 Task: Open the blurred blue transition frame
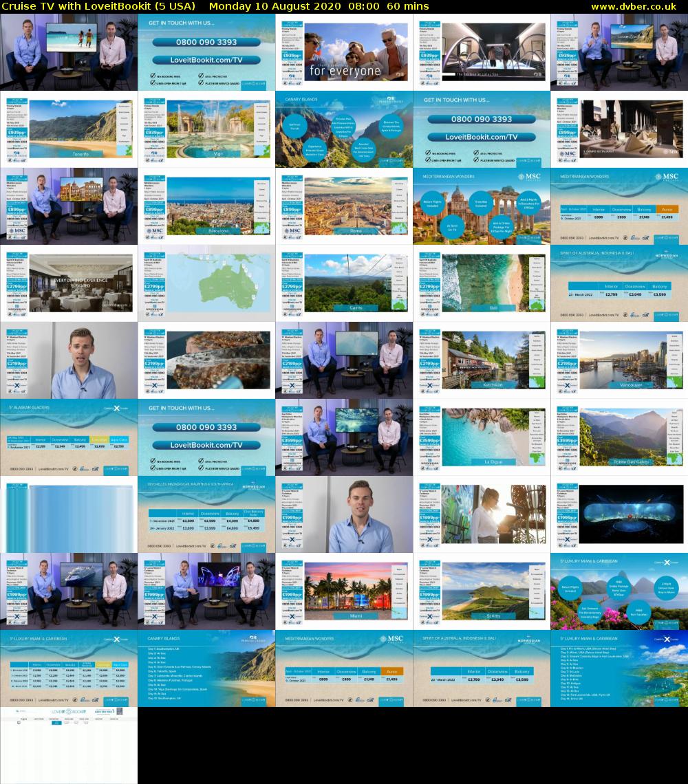[69, 514]
